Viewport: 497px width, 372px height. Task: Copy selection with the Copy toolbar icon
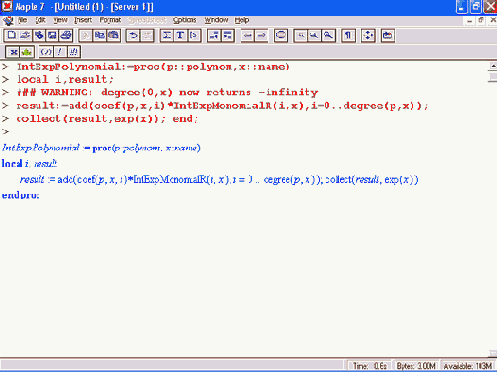pyautogui.click(x=100, y=35)
